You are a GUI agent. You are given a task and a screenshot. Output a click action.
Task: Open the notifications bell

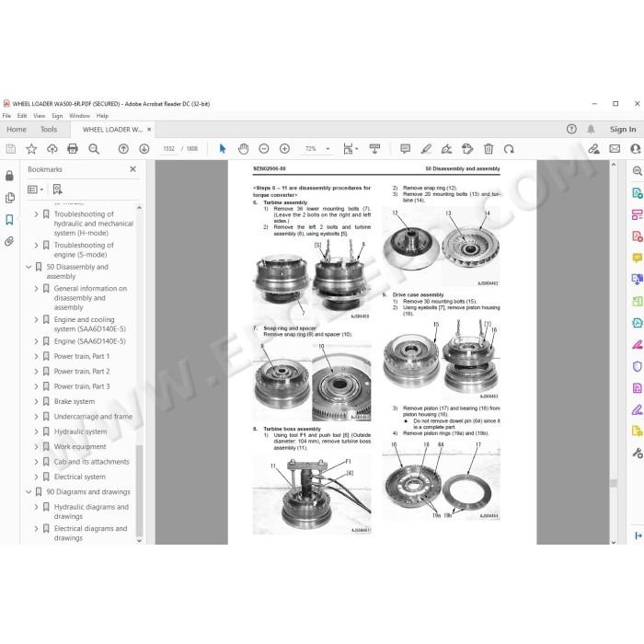coord(591,130)
